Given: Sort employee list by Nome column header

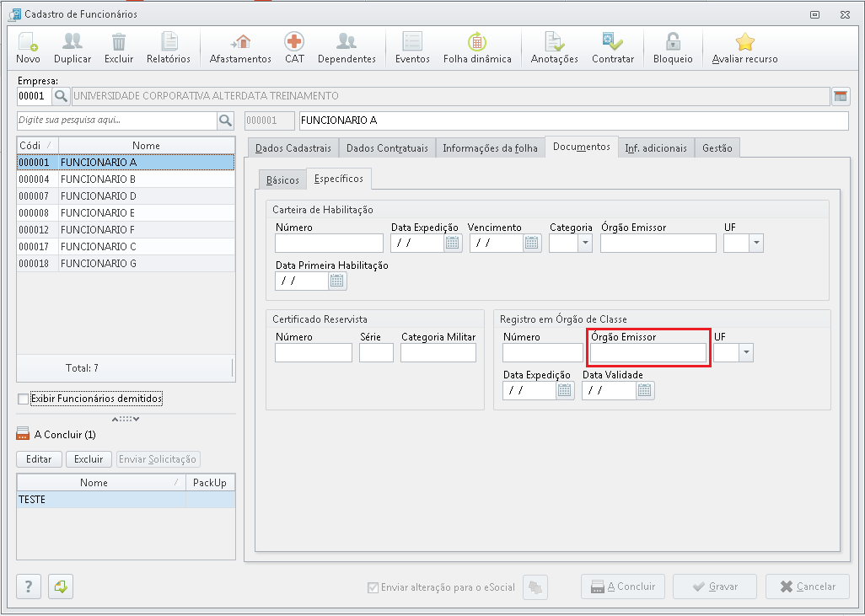Looking at the screenshot, I should coord(146,146).
